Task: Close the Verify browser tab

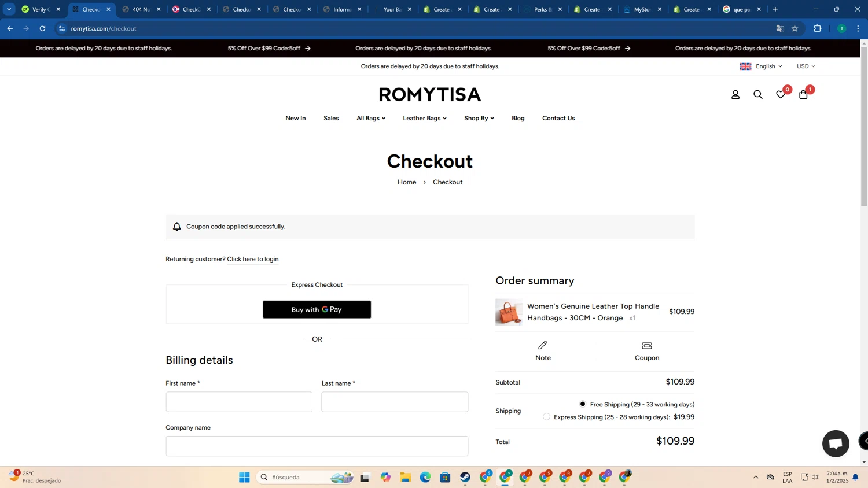Action: pos(58,9)
